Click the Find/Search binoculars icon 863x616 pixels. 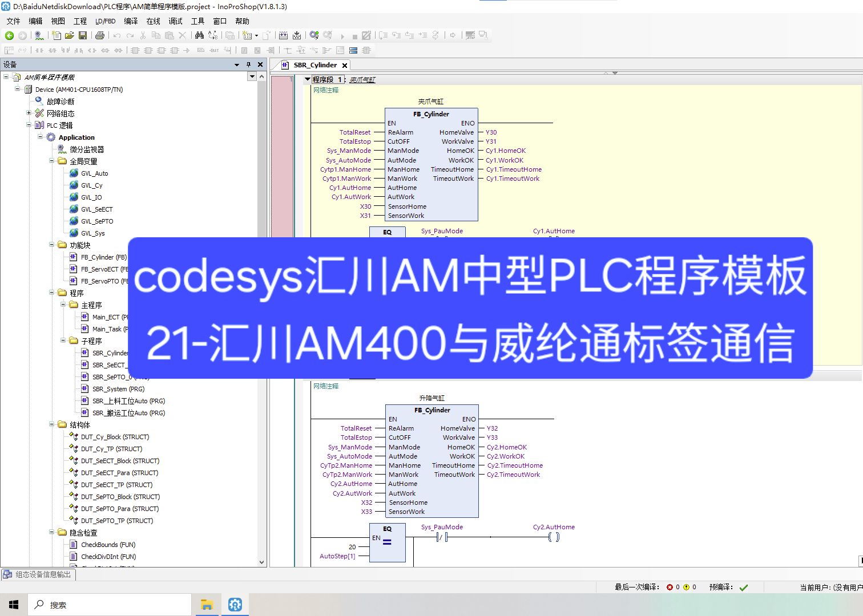pyautogui.click(x=199, y=35)
